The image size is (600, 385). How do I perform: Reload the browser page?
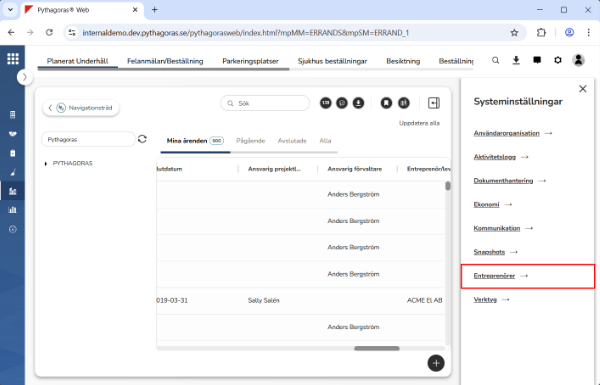[49, 33]
